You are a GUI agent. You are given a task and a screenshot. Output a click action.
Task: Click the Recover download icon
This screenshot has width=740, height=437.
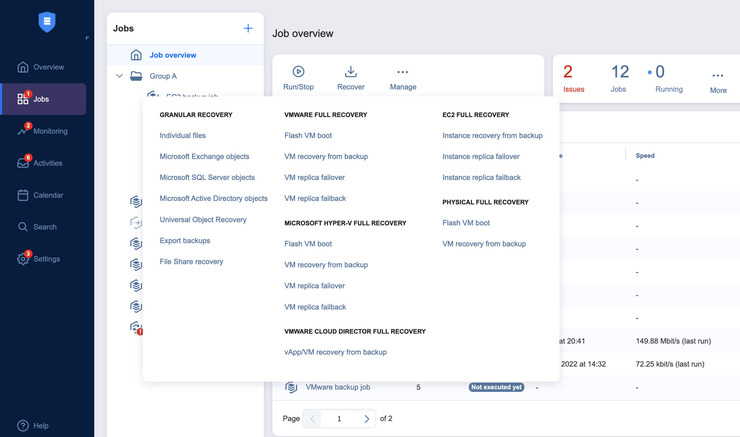click(351, 72)
